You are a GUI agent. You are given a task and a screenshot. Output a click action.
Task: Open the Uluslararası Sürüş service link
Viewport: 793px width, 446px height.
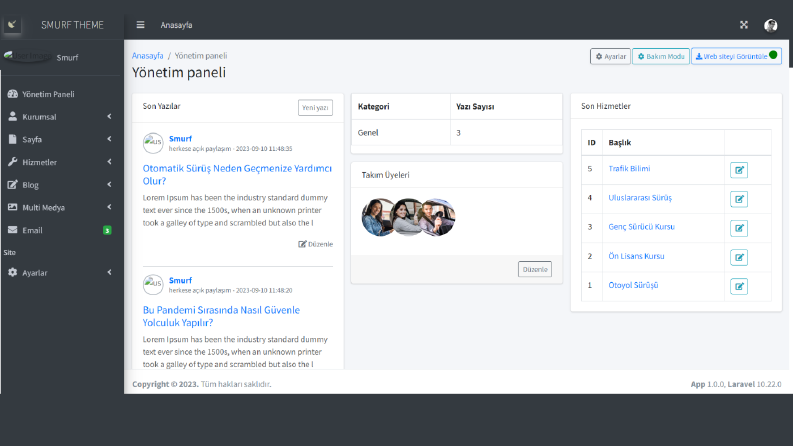pos(640,198)
